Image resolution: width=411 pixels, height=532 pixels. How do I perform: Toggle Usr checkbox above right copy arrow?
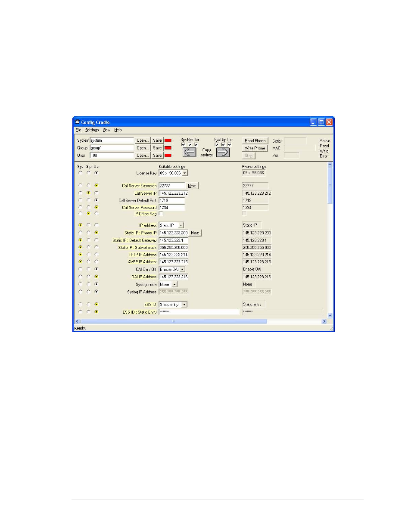(229, 145)
